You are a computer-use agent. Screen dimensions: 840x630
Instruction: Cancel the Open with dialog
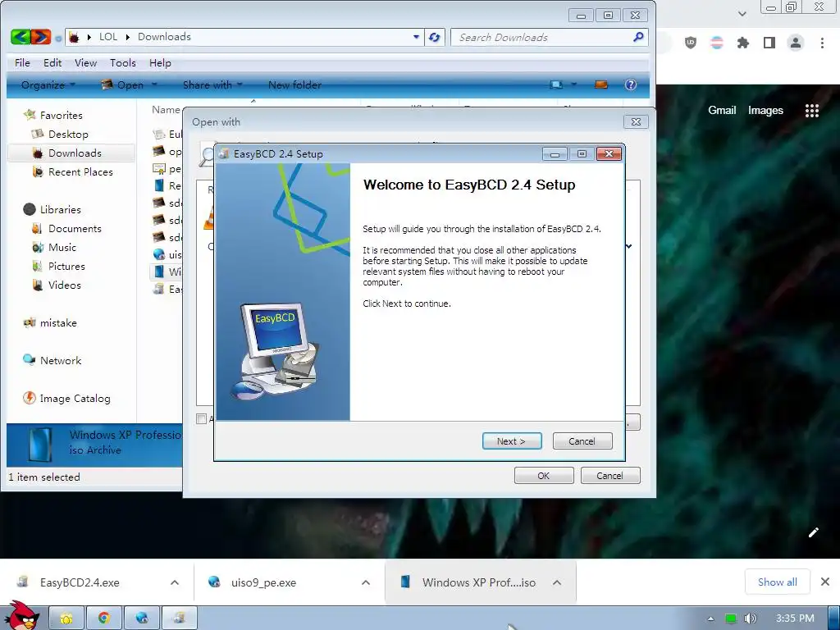coord(610,475)
